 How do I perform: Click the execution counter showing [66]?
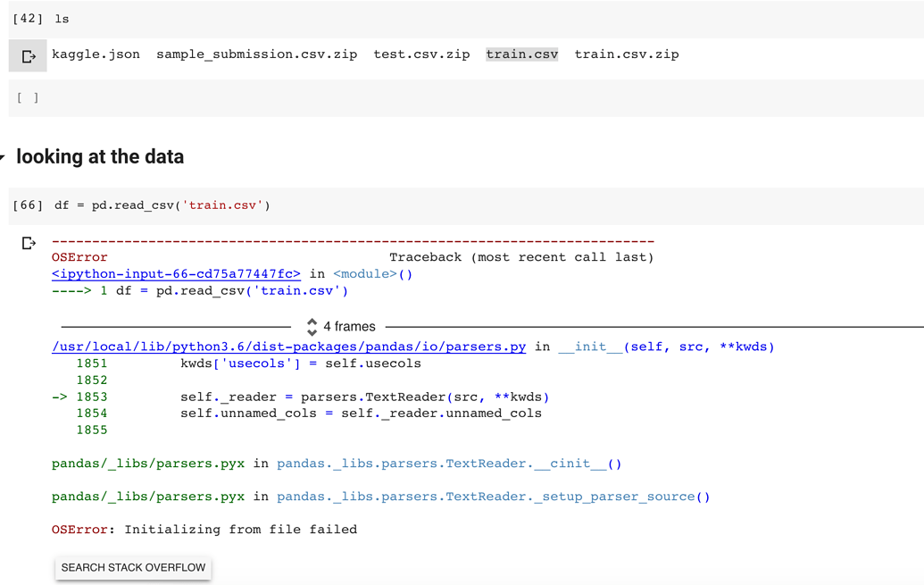tap(27, 205)
